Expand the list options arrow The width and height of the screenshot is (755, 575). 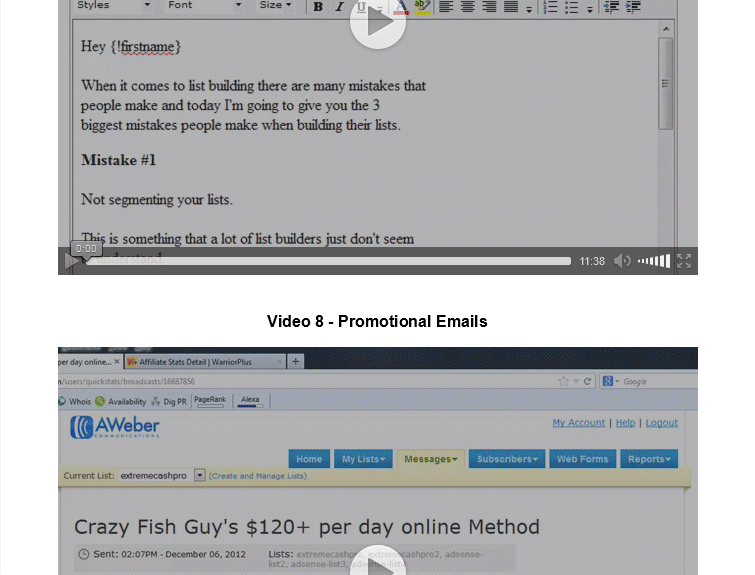point(590,9)
